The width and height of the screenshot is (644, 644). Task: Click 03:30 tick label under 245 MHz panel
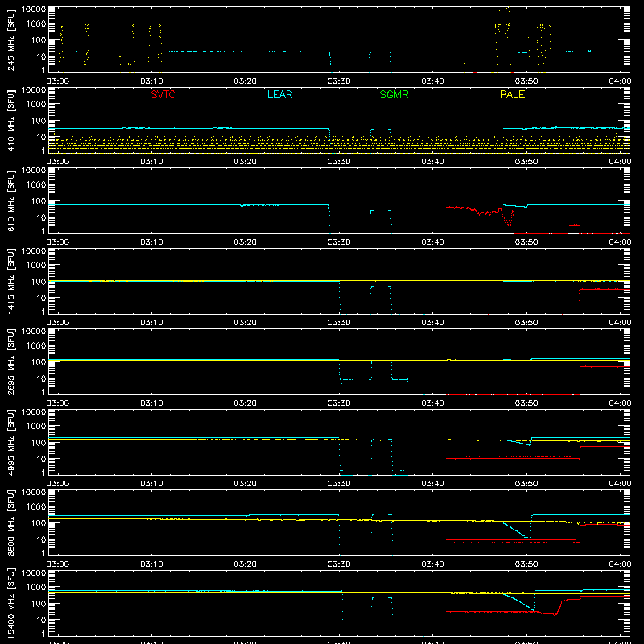pos(339,81)
